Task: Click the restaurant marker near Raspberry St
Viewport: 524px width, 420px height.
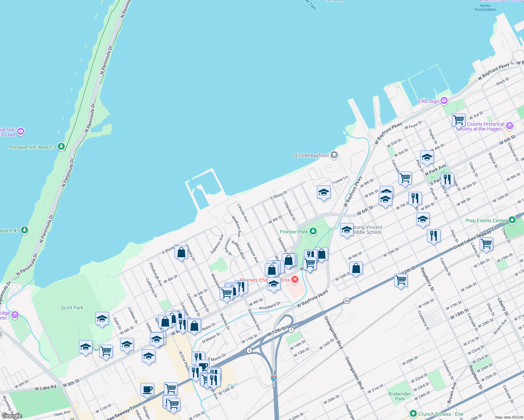Action: coord(434,236)
